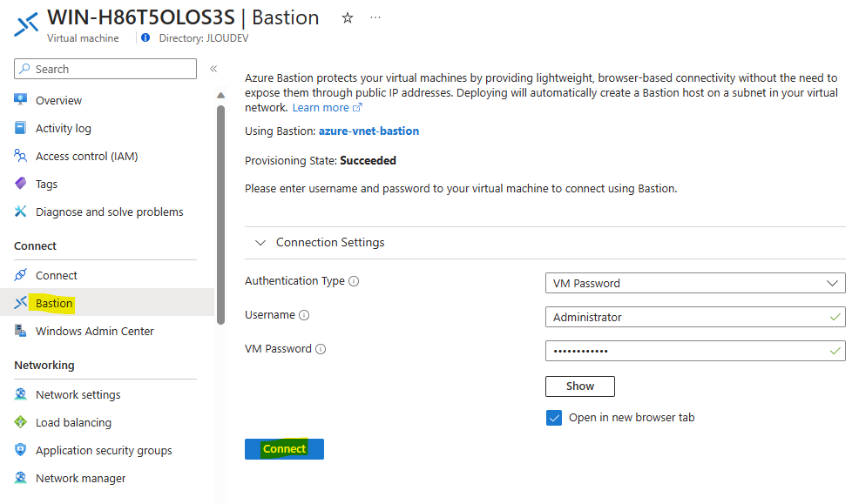The image size is (852, 504).
Task: Show VM Password info tooltip icon
Action: [x=321, y=349]
